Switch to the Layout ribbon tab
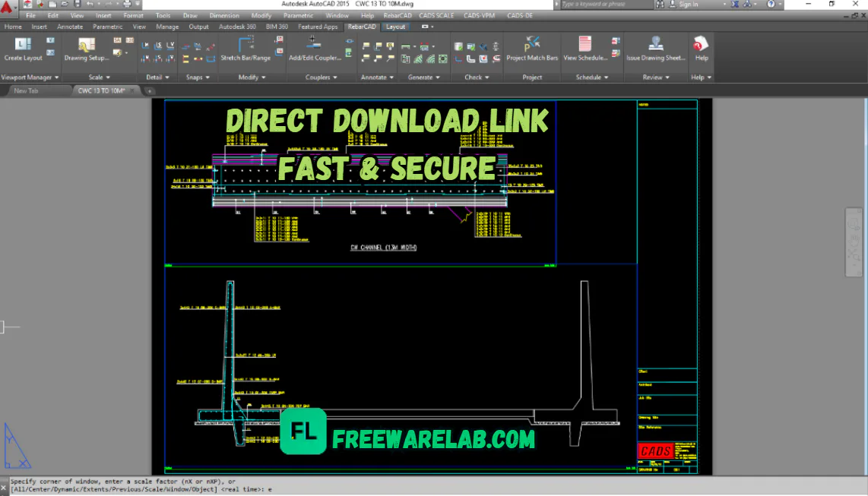 click(395, 27)
